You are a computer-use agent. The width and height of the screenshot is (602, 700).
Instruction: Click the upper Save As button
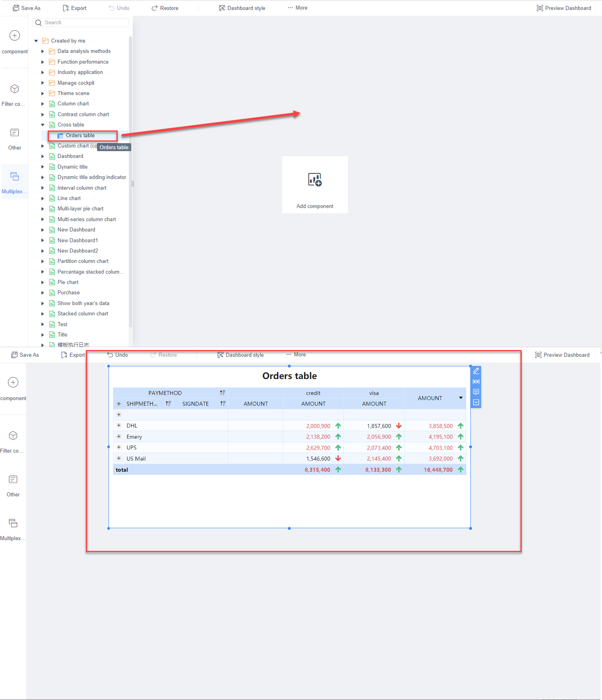(x=27, y=8)
